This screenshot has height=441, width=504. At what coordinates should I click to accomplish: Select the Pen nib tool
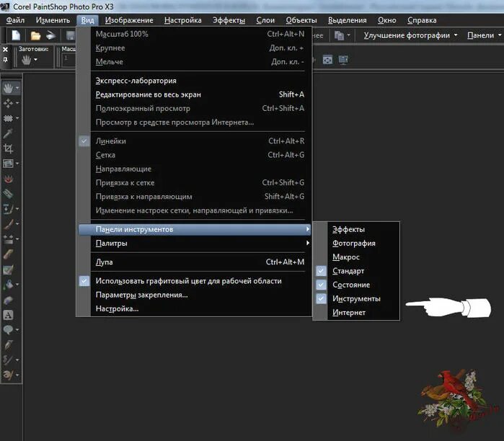8,345
